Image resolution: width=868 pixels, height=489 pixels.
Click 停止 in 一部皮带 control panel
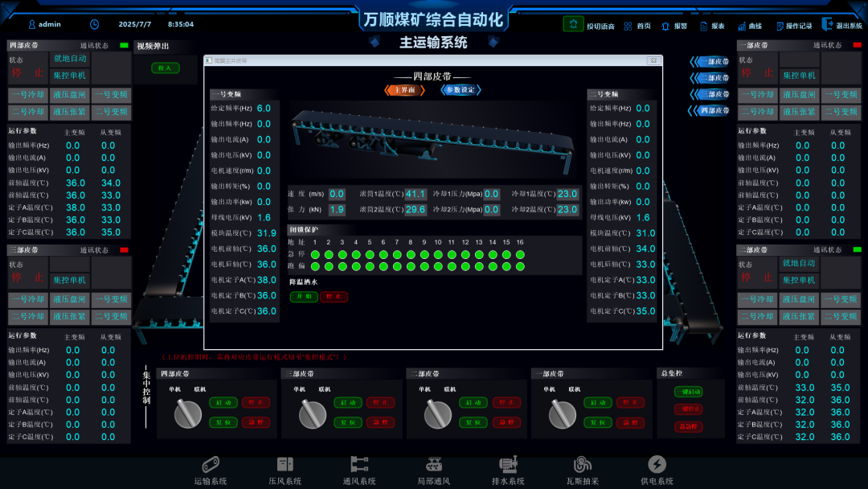point(631,403)
